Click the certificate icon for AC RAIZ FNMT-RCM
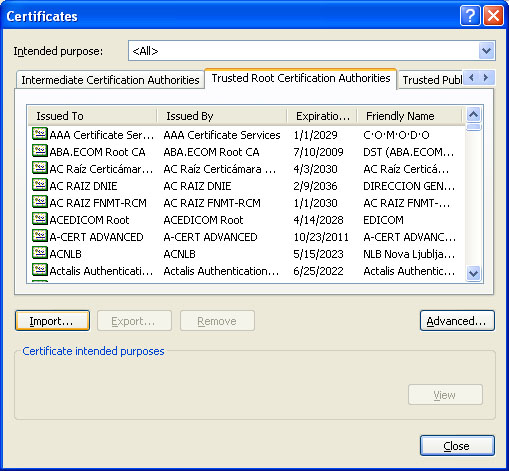 (x=40, y=202)
